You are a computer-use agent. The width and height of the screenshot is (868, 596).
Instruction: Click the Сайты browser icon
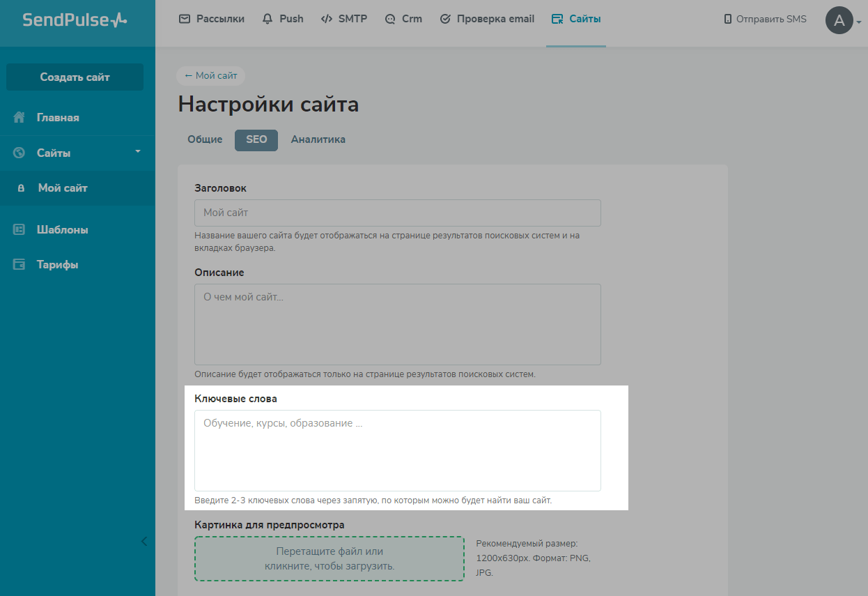tap(557, 19)
